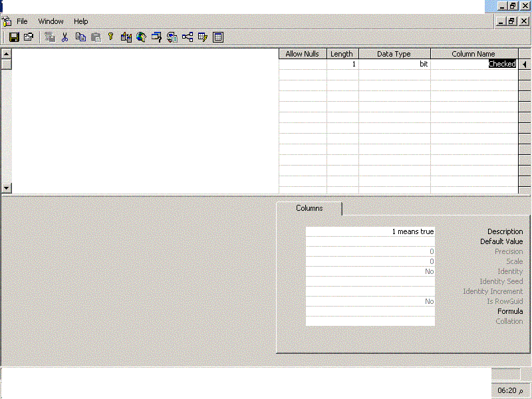Select the Columns tab
The height and width of the screenshot is (399, 532).
pos(309,208)
